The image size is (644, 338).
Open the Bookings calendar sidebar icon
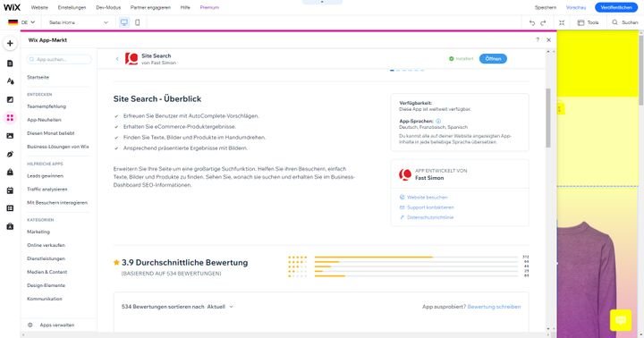coord(10,190)
